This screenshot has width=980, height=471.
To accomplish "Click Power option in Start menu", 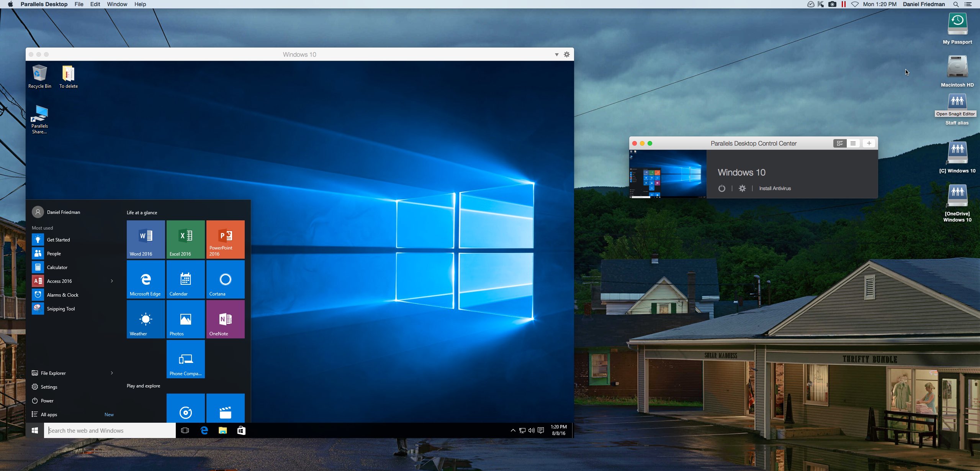I will (x=47, y=400).
